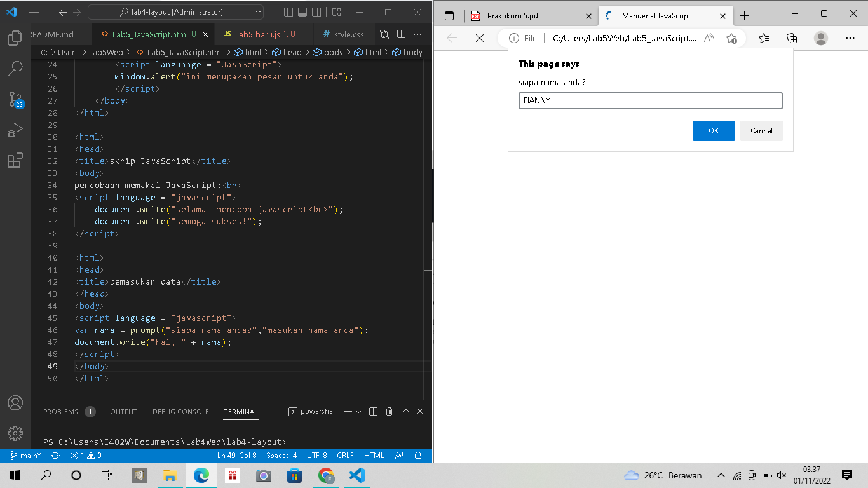The height and width of the screenshot is (488, 868).
Task: Kill the powershell terminal with the trash icon
Action: [388, 411]
